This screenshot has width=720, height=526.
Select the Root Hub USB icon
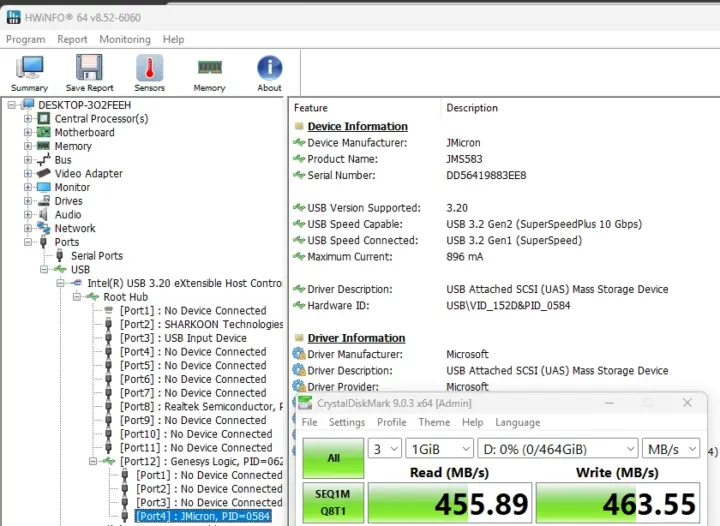tap(93, 297)
